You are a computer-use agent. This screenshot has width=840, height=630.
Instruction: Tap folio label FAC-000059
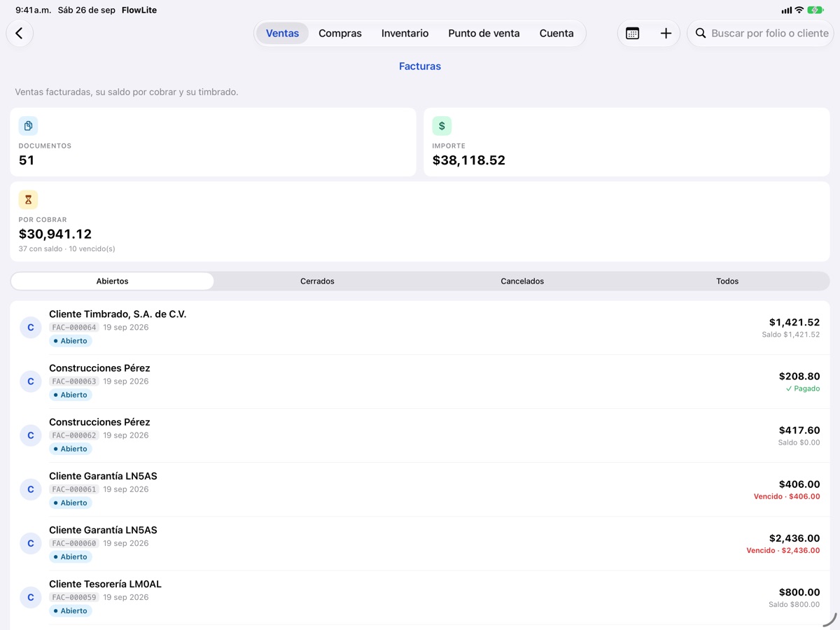[x=74, y=597]
